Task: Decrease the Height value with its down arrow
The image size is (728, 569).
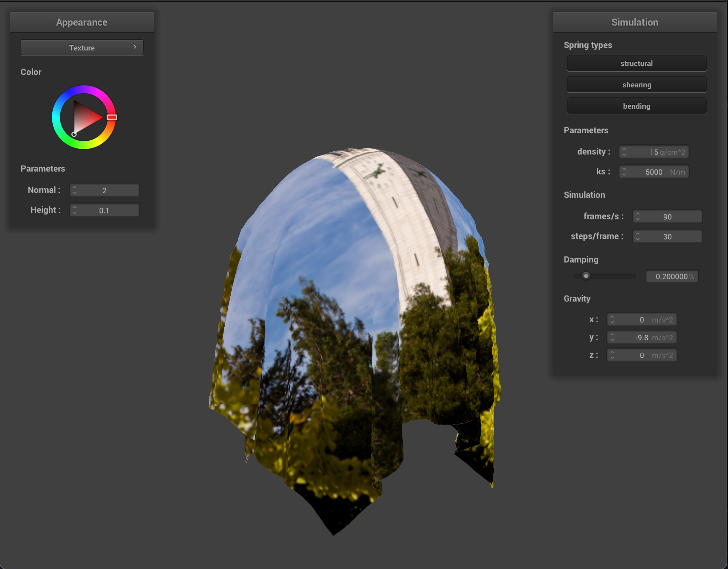Action: (75, 212)
